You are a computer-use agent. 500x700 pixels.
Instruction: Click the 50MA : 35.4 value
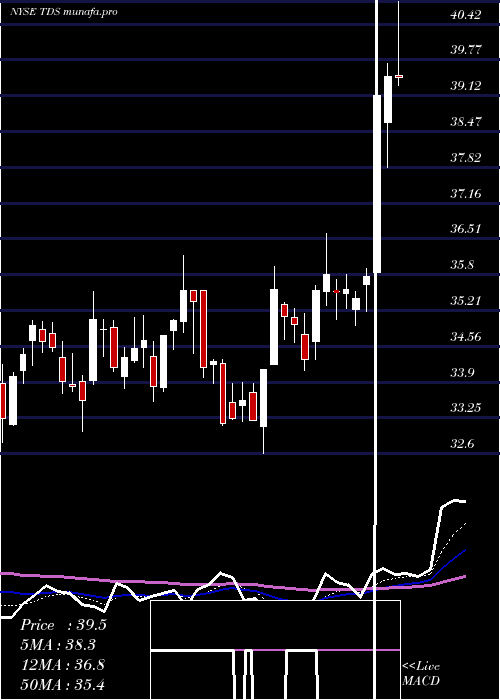click(62, 684)
